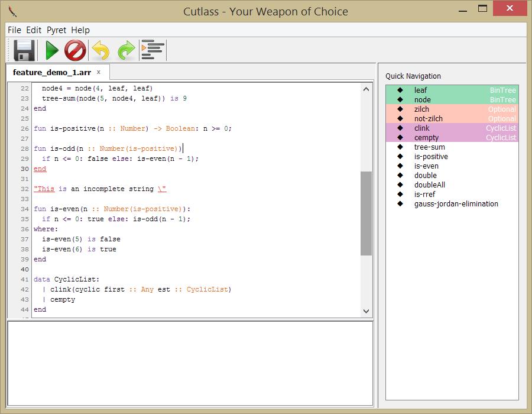
Task: Jump to double in Quick Navigation
Action: 452,176
